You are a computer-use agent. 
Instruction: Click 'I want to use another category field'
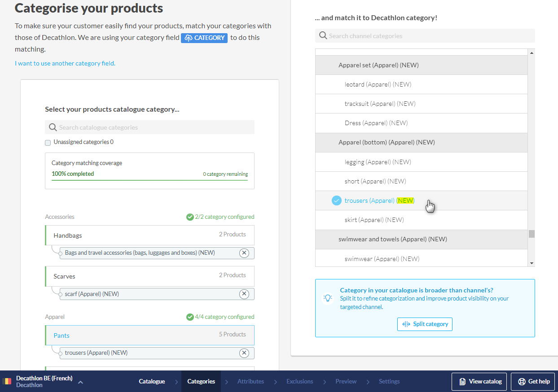[65, 63]
